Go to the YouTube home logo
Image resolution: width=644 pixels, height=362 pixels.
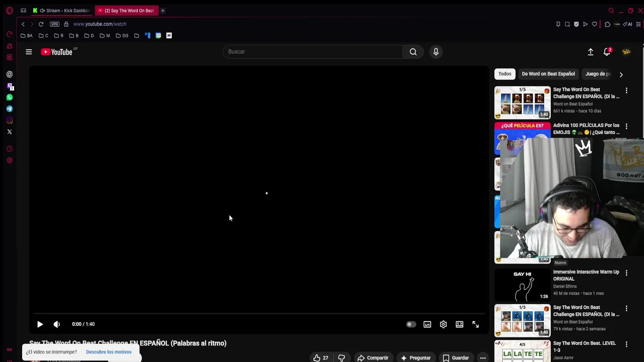click(x=57, y=52)
